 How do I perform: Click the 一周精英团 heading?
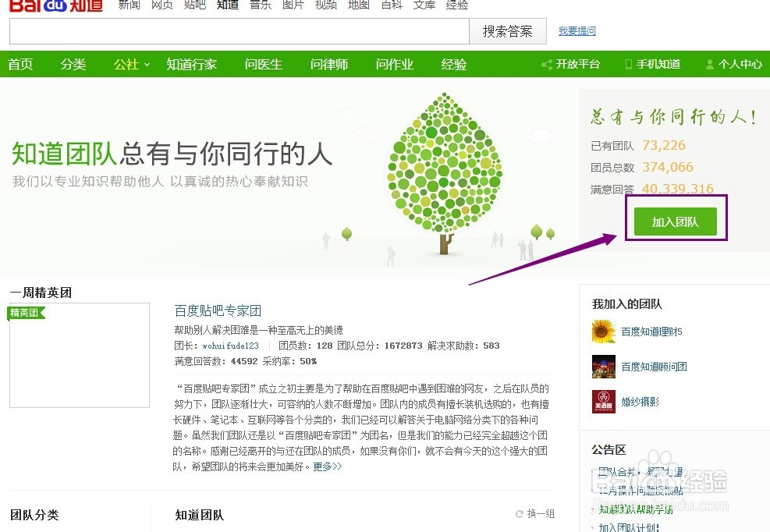point(41,293)
